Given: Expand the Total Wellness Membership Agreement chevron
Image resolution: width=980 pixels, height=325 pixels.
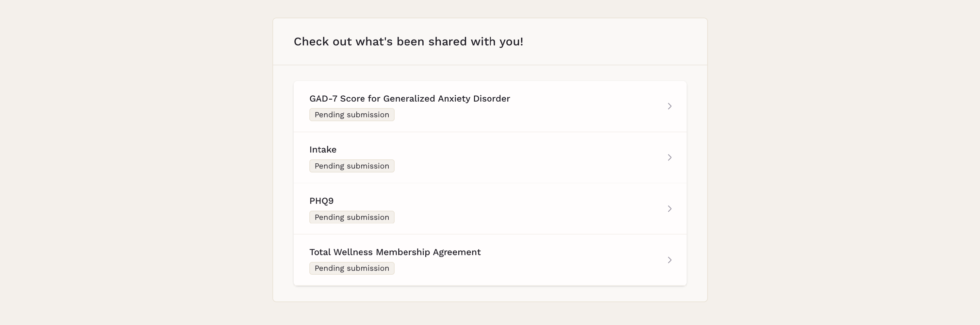Looking at the screenshot, I should coord(670,260).
